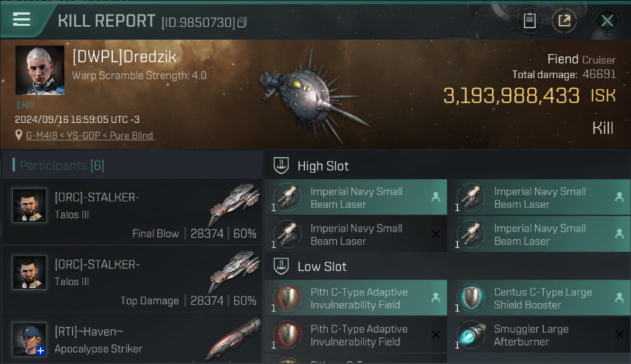Select the Participants [6] header
The height and width of the screenshot is (364, 631).
[62, 165]
